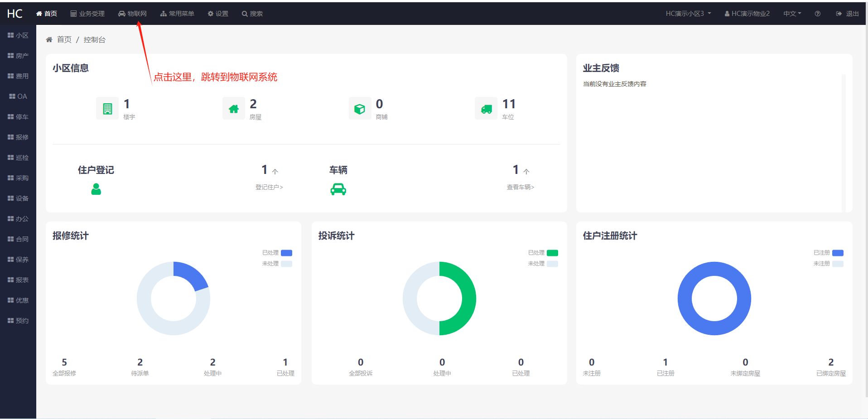
Task: Select 办公 in the sidebar
Action: coord(18,219)
